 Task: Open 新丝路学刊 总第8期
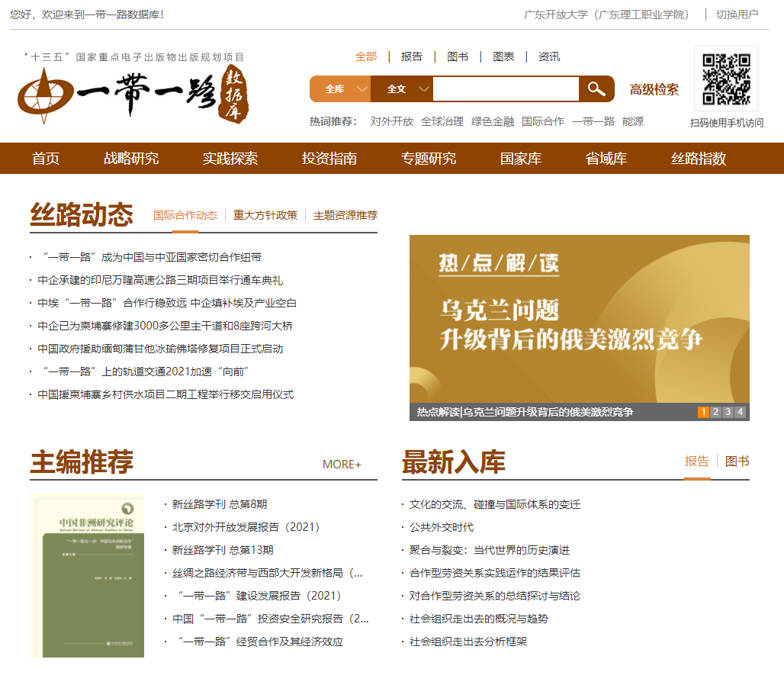coord(220,504)
